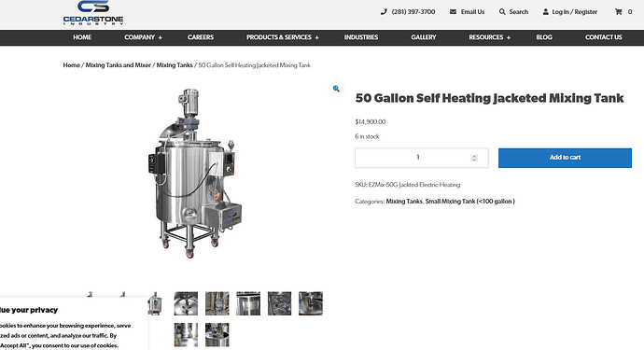Select the second uncovered top-row gallery thumbnail
644x350 pixels.
click(x=217, y=303)
